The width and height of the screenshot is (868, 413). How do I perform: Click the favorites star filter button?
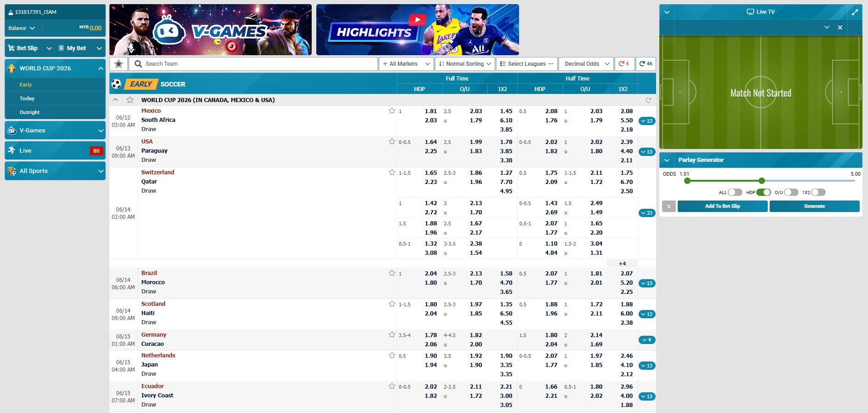pos(119,64)
